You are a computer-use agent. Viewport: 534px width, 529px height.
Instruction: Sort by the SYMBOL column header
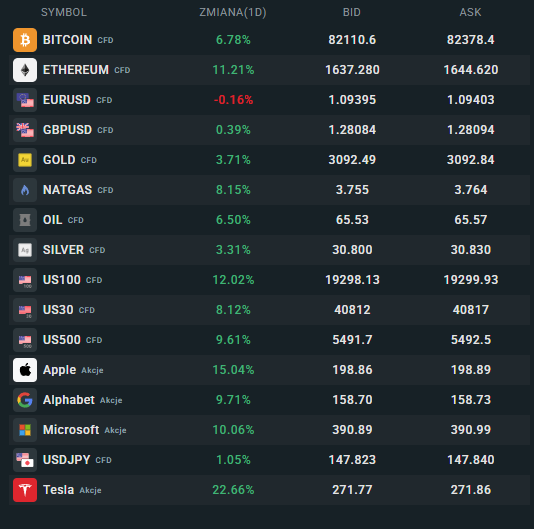(64, 12)
